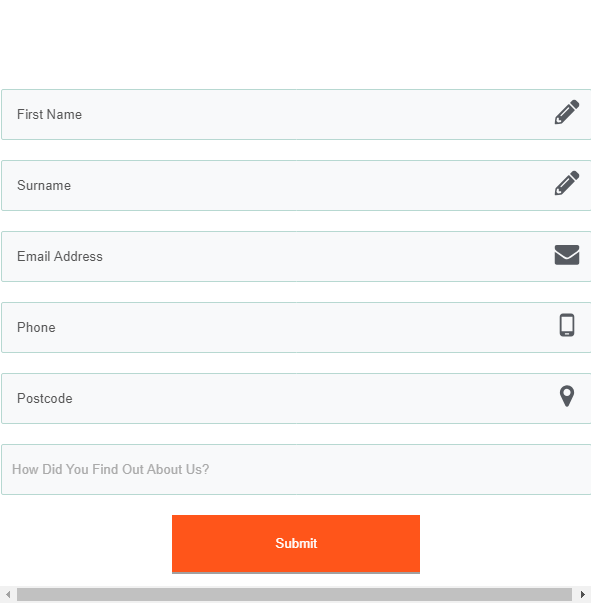Click the left arrow of horizontal scrollbar

point(8,595)
